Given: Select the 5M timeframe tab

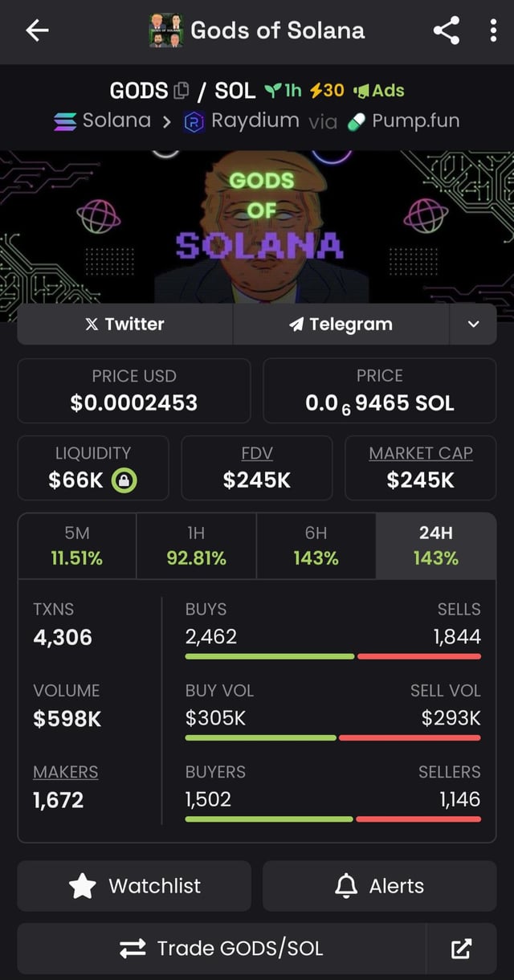Looking at the screenshot, I should [x=77, y=545].
